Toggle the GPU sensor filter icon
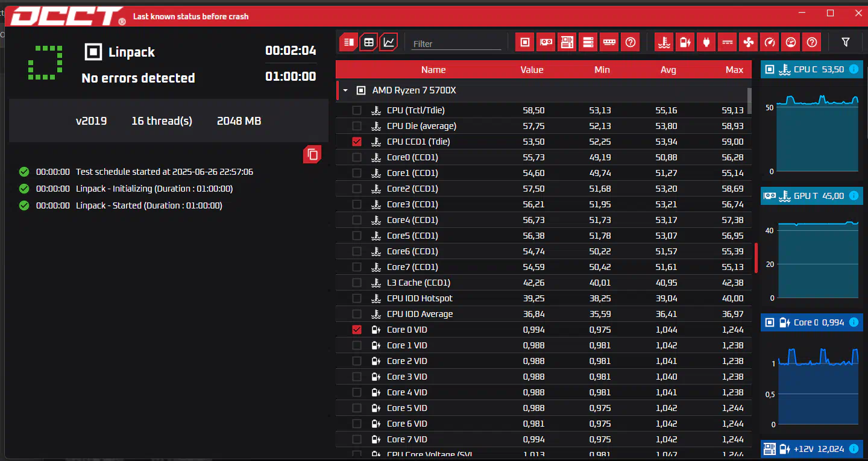Image resolution: width=868 pixels, height=461 pixels. coord(546,42)
